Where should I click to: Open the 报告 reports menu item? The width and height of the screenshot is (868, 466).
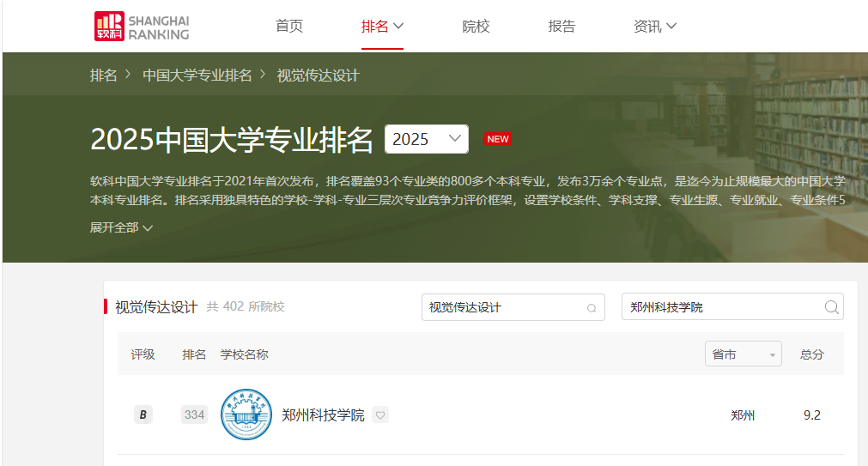click(x=561, y=26)
